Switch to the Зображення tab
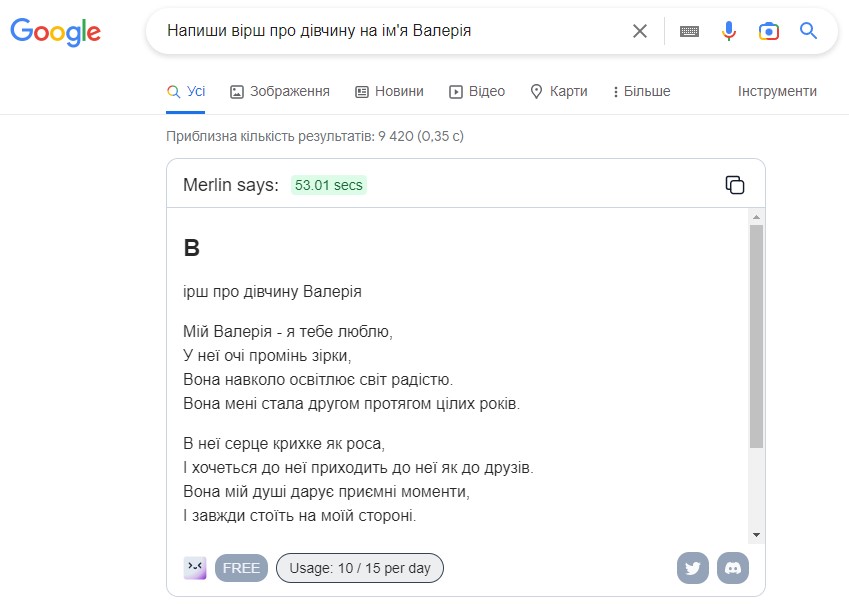 (x=280, y=91)
